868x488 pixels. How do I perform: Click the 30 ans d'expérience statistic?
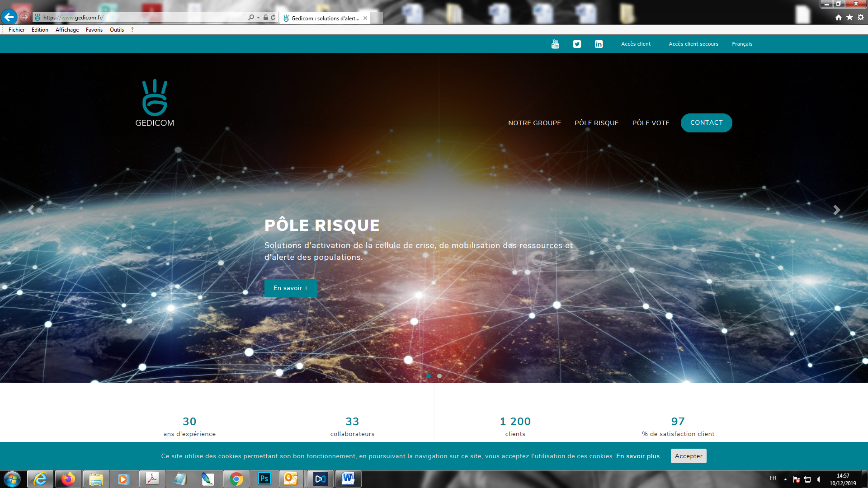(189, 427)
